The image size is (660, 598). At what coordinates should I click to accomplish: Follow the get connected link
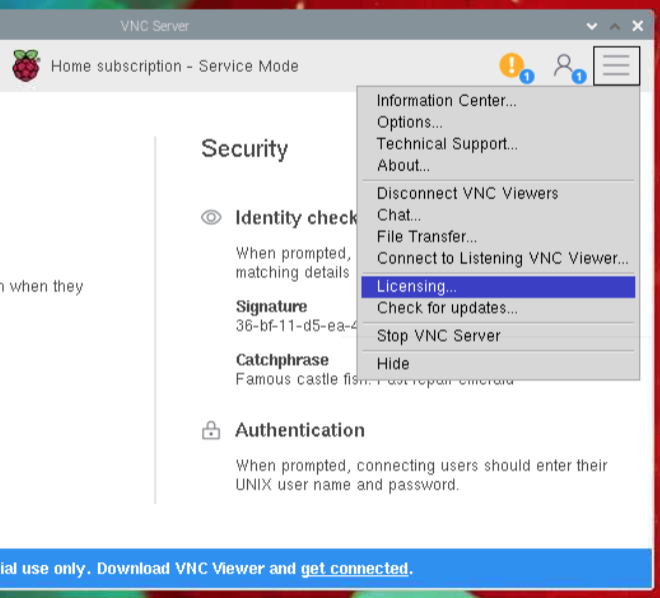pyautogui.click(x=354, y=569)
